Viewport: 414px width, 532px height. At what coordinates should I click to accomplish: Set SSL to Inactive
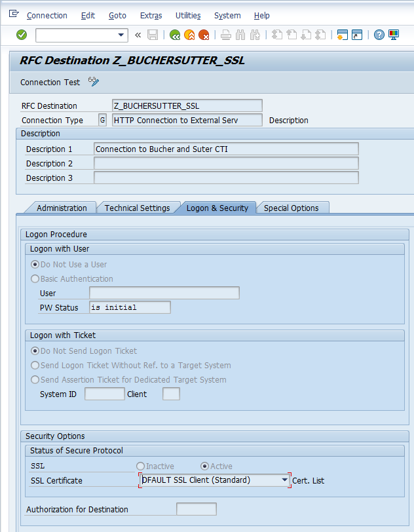point(140,466)
